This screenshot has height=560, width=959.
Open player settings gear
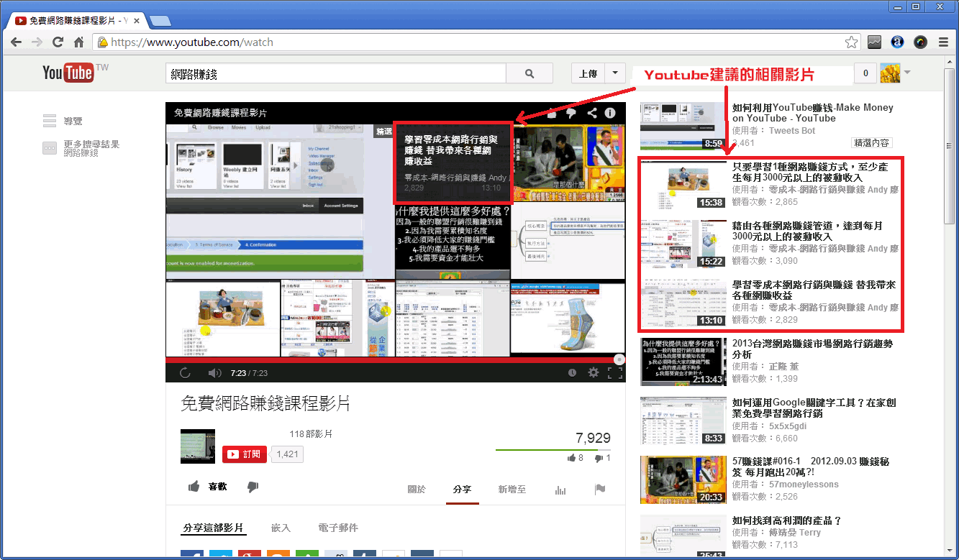(594, 372)
